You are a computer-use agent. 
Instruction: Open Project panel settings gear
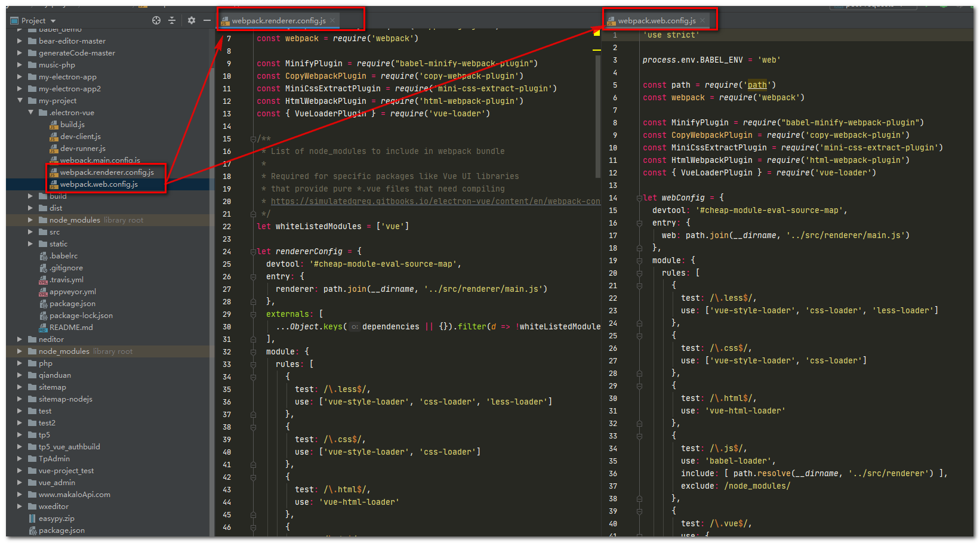[x=192, y=20]
